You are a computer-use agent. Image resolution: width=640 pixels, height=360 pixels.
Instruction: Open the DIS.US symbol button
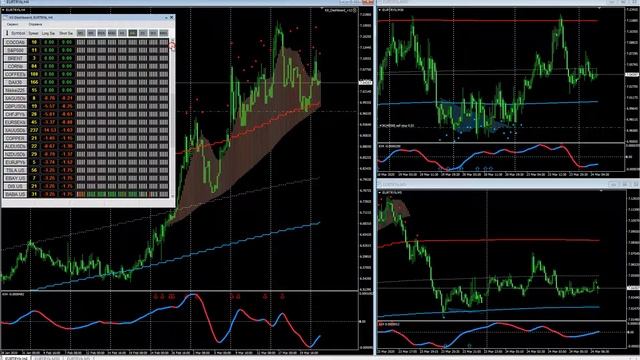tap(16, 186)
